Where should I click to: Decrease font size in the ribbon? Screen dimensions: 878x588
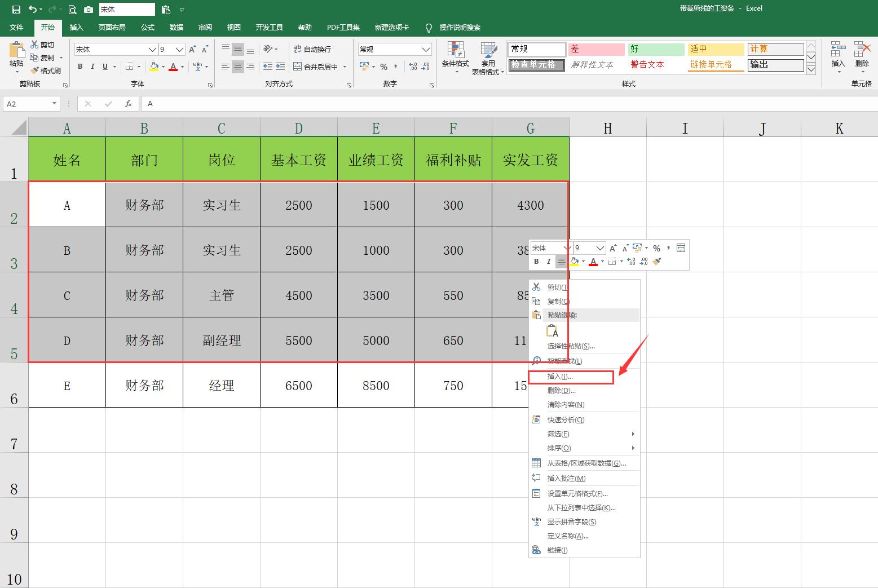pyautogui.click(x=205, y=50)
